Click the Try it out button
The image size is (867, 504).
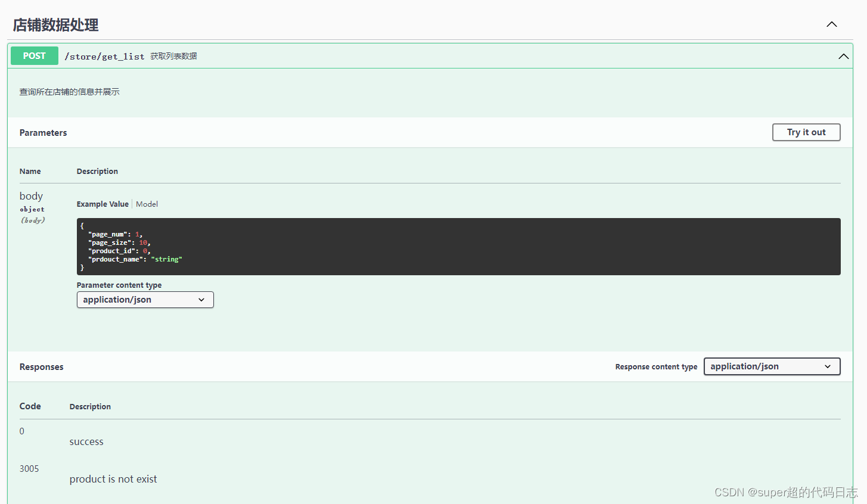click(806, 132)
